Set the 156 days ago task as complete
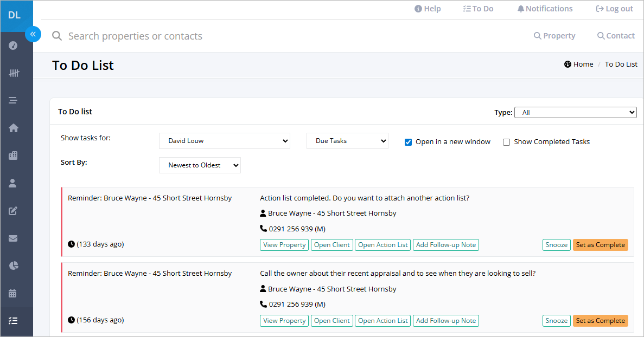644x337 pixels. (601, 321)
